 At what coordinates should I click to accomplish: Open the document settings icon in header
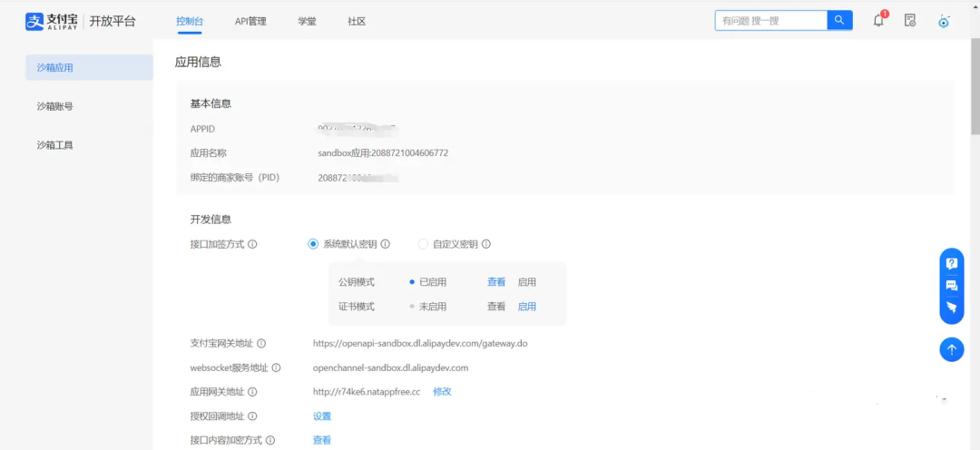(911, 21)
